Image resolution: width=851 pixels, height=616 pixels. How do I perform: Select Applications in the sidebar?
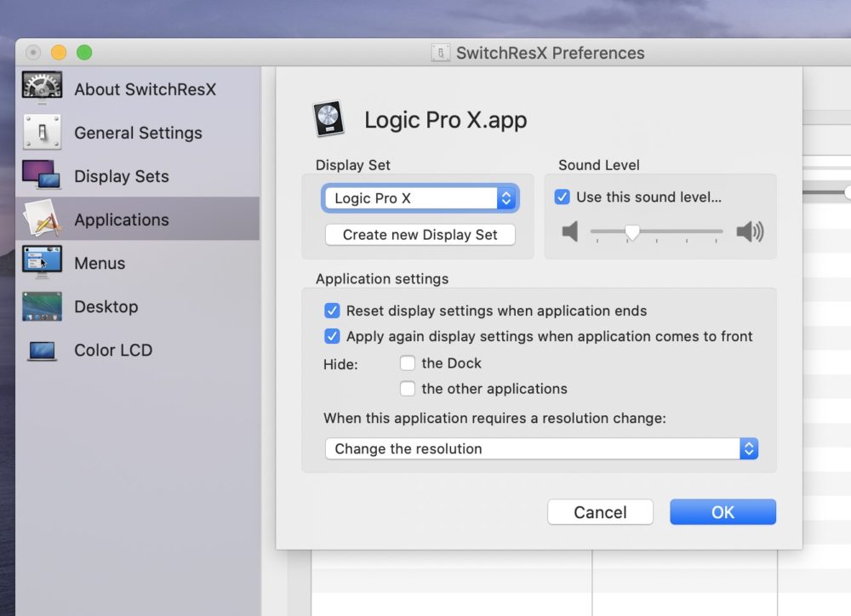point(138,219)
